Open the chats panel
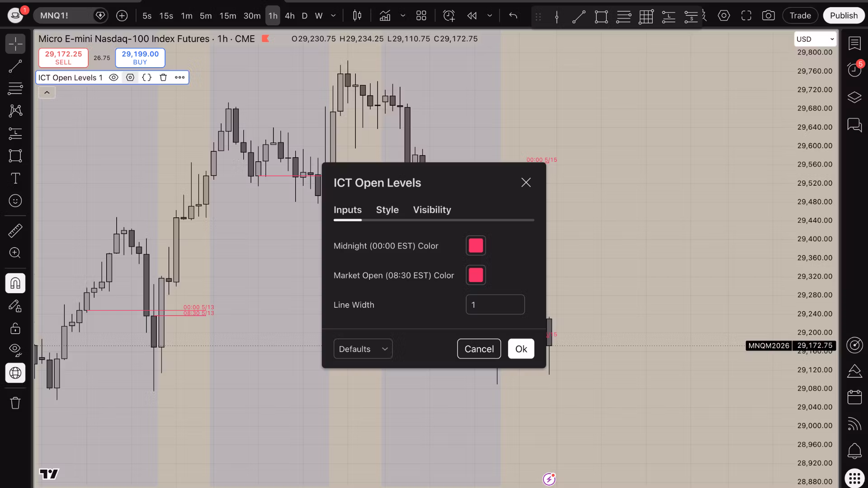868x488 pixels. (854, 125)
